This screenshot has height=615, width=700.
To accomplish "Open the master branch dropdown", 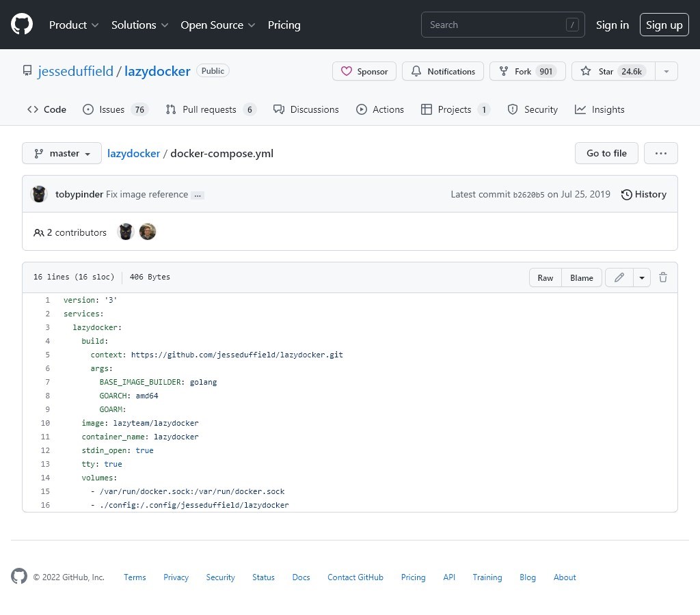I will (62, 153).
